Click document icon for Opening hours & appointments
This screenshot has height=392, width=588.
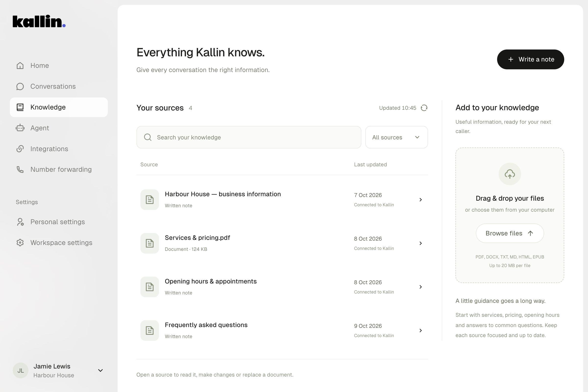coord(149,287)
